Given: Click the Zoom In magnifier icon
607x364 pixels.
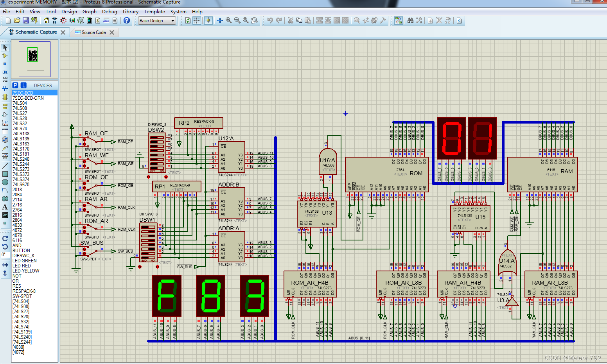Looking at the screenshot, I should click(228, 20).
